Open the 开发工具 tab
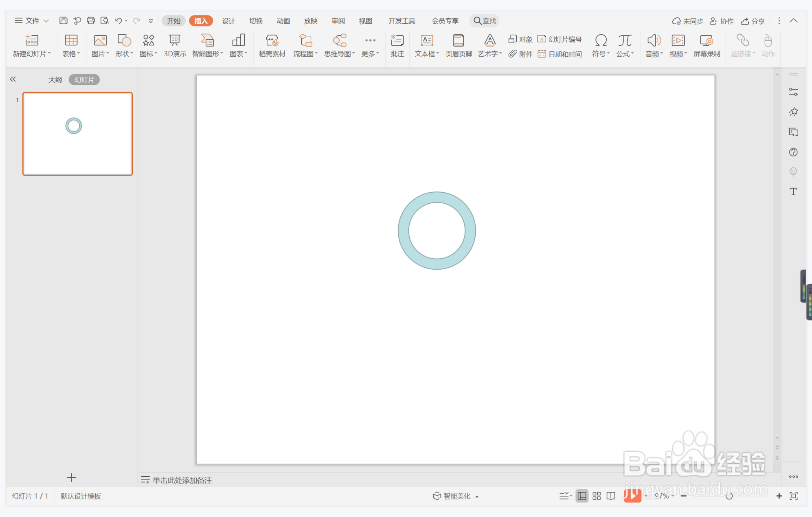This screenshot has width=812, height=517. [x=402, y=21]
